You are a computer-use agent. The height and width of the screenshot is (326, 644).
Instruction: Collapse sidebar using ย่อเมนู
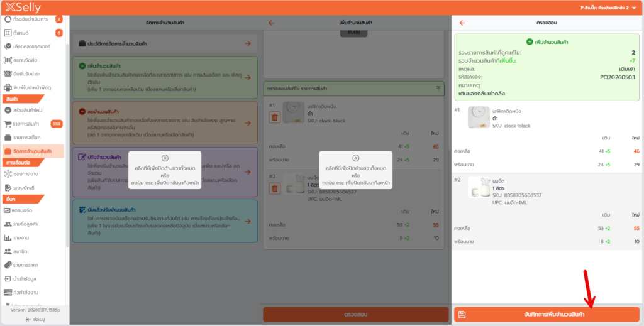(x=35, y=320)
